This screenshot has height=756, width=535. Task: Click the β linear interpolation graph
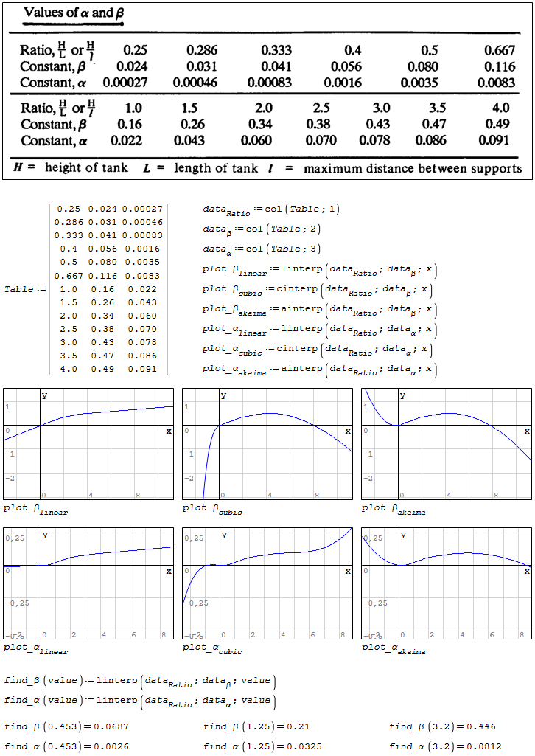(x=88, y=444)
